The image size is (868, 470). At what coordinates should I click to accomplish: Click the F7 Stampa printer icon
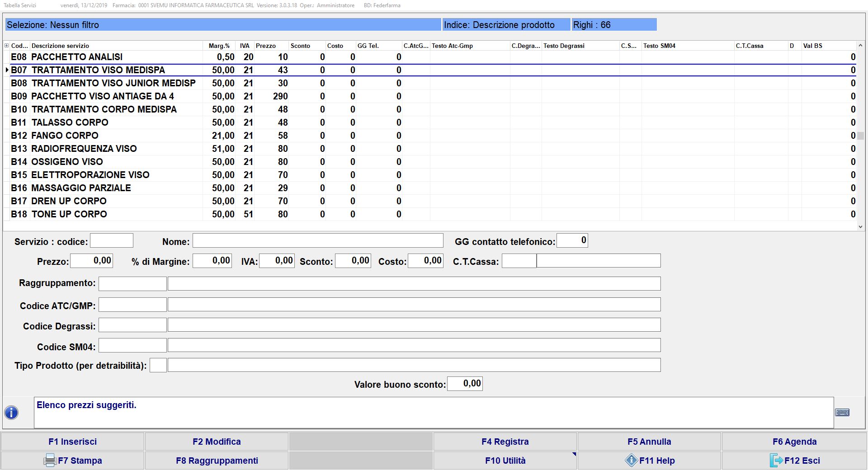coord(50,460)
